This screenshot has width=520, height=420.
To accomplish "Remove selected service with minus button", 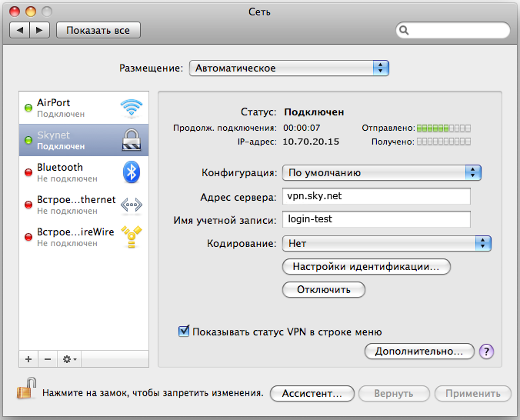I will coord(48,359).
